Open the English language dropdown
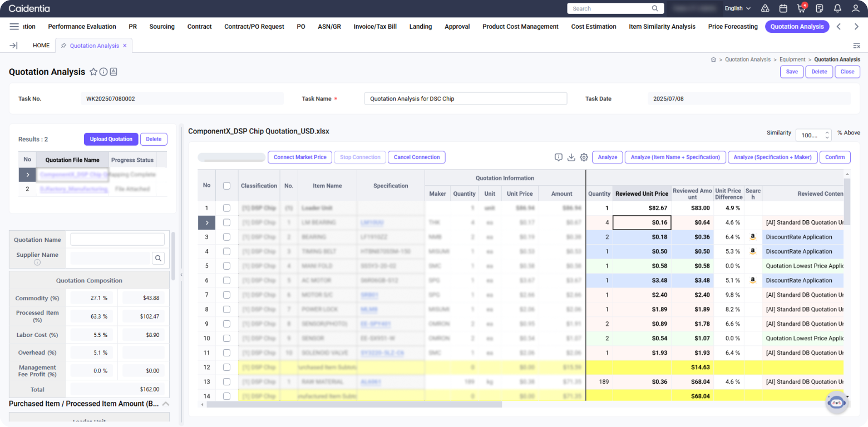 pos(737,8)
